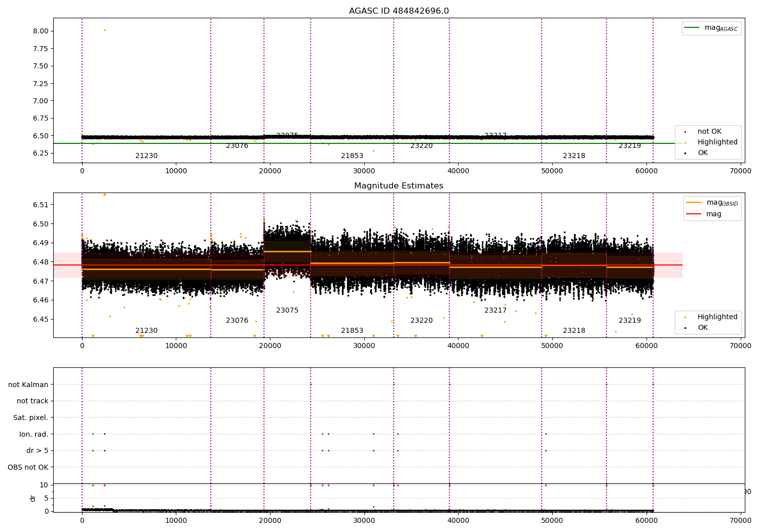This screenshot has height=532, width=760.
Task: Click the 7.00 y-axis tick label
Action: point(41,101)
